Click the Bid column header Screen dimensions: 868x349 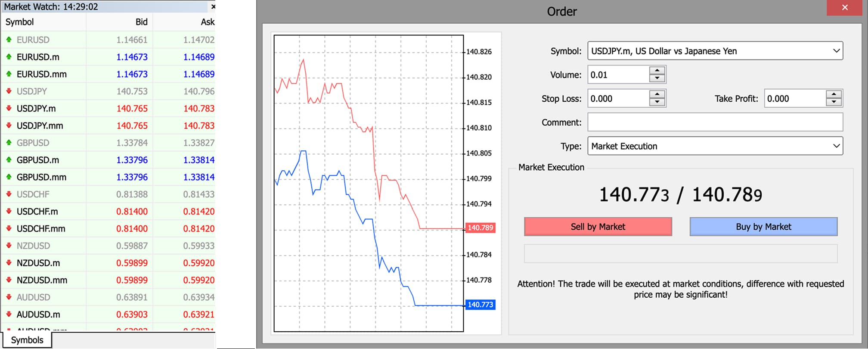coord(141,22)
